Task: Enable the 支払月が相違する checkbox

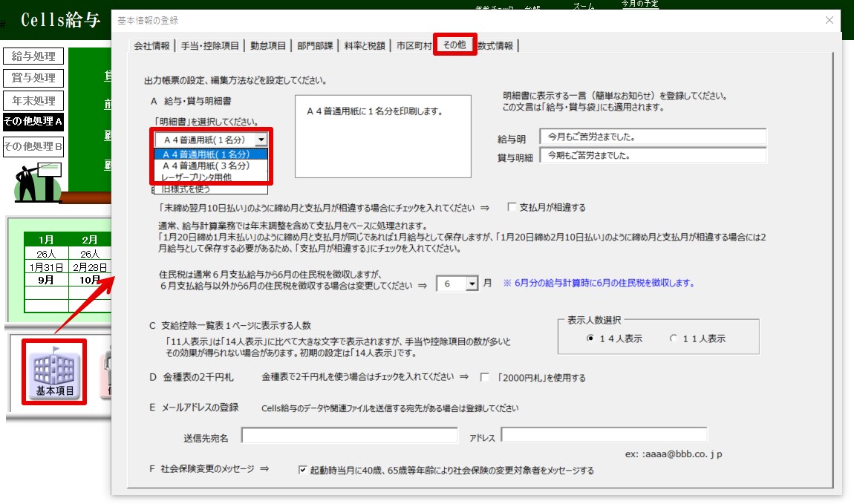Action: coord(512,207)
